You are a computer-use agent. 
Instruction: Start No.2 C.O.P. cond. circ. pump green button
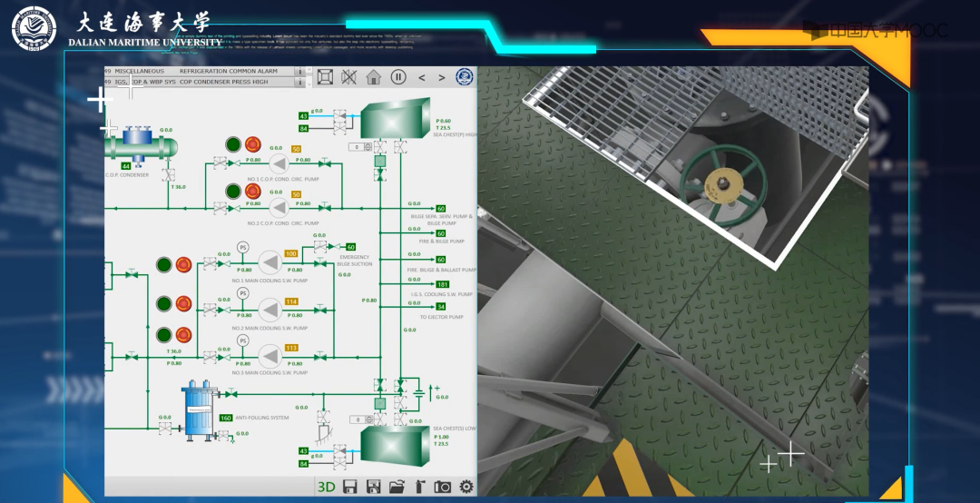pos(233,191)
